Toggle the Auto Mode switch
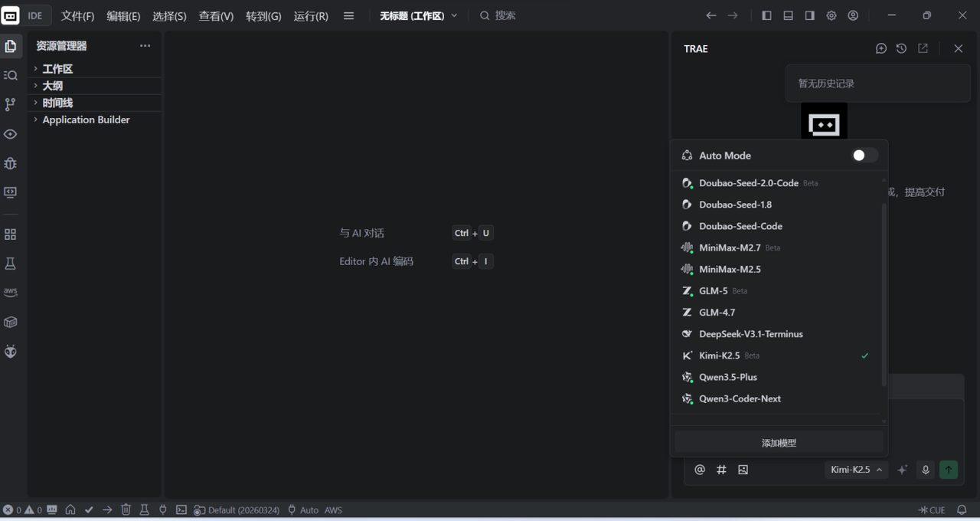This screenshot has width=980, height=521. (x=864, y=156)
